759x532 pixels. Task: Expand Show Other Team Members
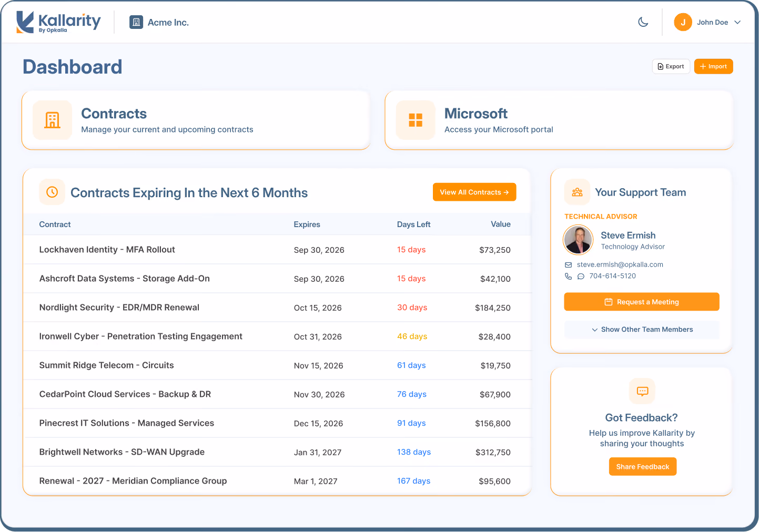click(x=642, y=330)
